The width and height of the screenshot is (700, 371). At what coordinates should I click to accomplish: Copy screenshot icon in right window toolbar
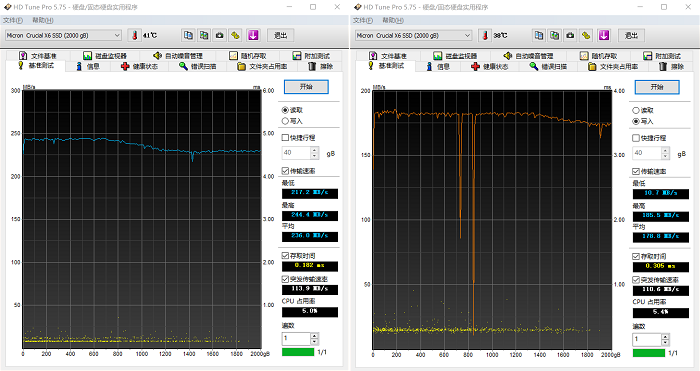pyautogui.click(x=555, y=35)
